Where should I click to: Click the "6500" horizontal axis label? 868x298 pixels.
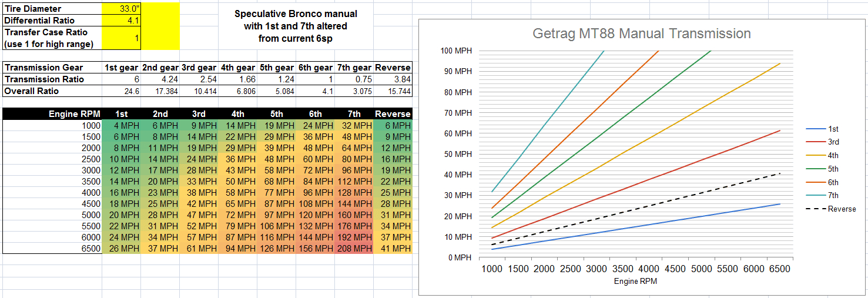(x=780, y=269)
